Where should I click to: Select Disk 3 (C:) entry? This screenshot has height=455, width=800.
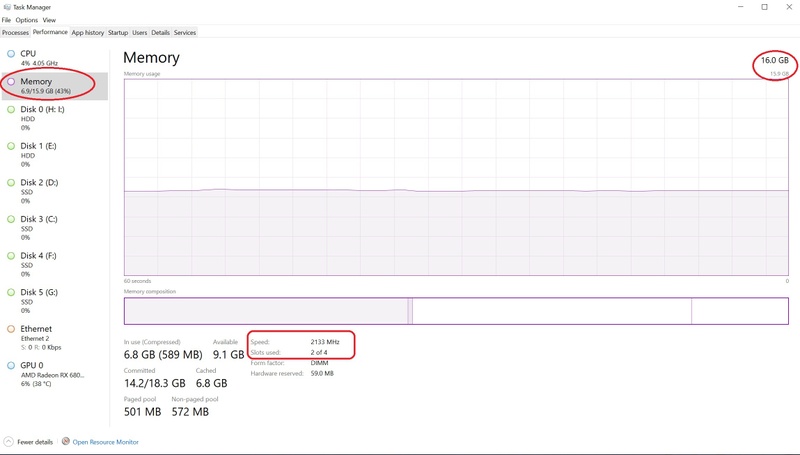coord(54,228)
